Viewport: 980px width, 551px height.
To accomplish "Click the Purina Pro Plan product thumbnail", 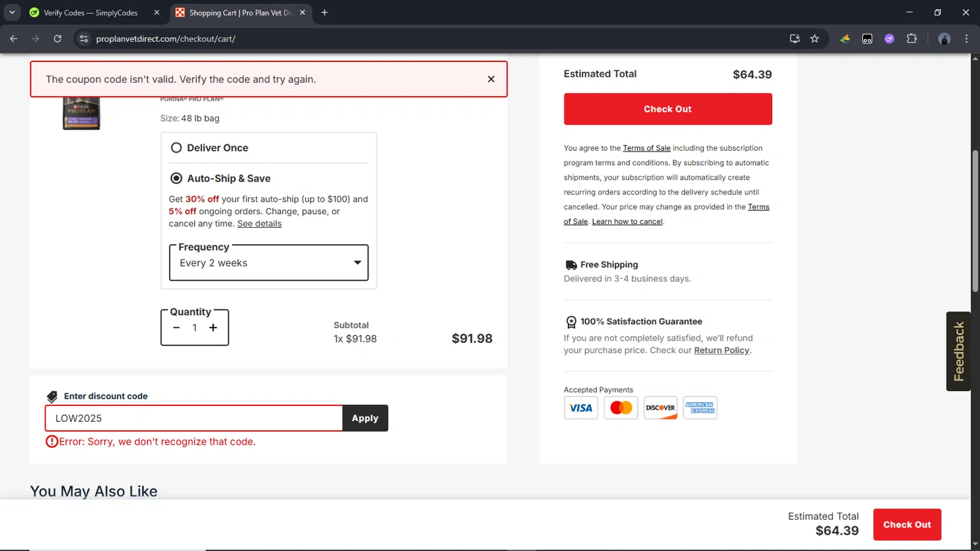I will coord(81,114).
